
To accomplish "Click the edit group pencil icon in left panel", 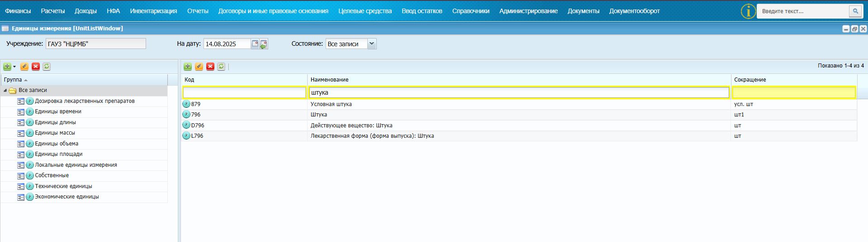I will coord(24,67).
